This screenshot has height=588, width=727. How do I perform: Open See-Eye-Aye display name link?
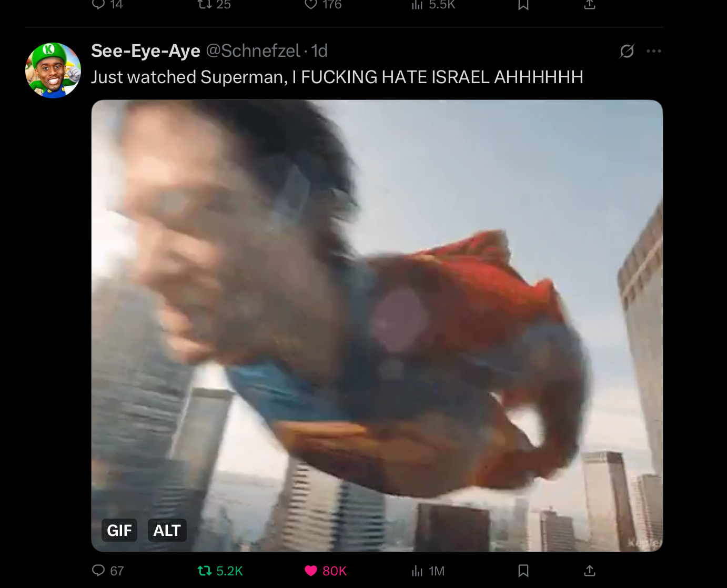click(x=146, y=50)
